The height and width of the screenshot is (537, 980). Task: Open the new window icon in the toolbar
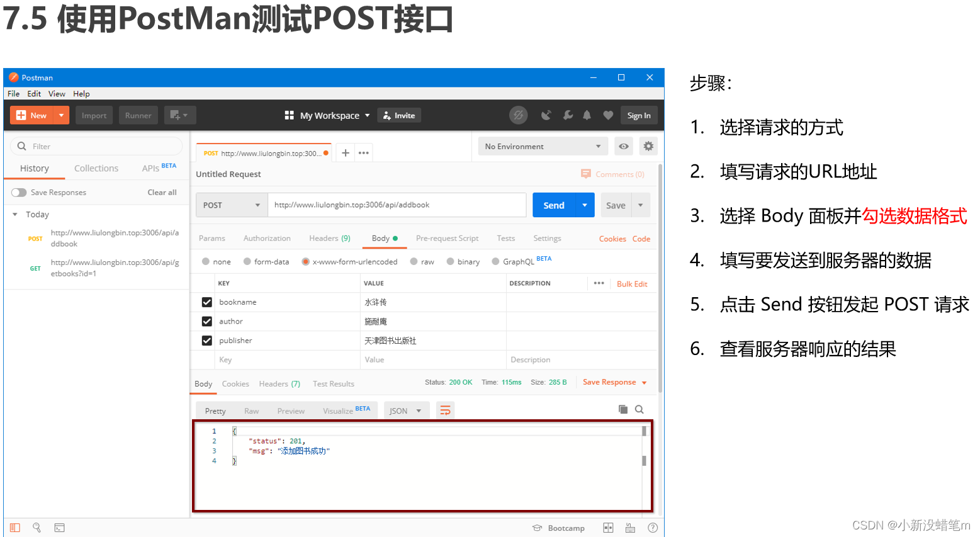tap(180, 115)
